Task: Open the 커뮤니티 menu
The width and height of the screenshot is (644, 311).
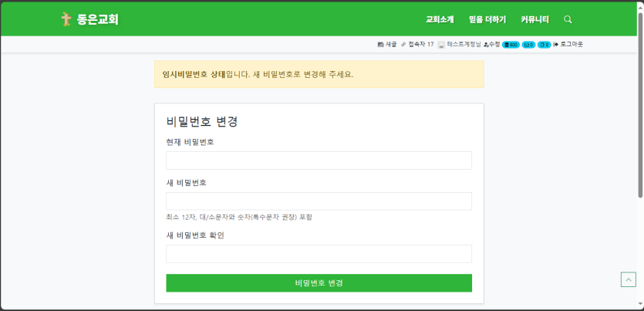Action: coord(534,19)
